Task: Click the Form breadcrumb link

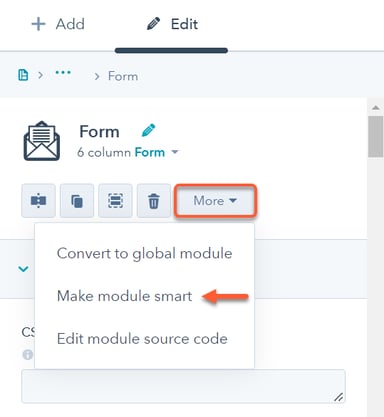Action: (123, 76)
